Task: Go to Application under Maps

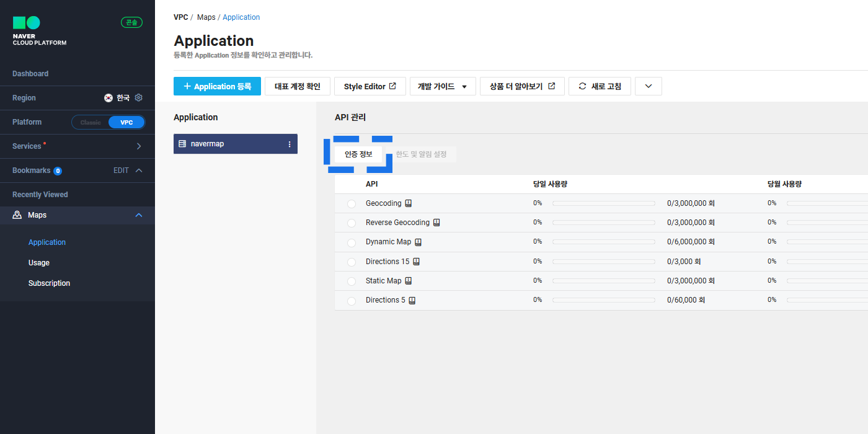Action: [47, 242]
